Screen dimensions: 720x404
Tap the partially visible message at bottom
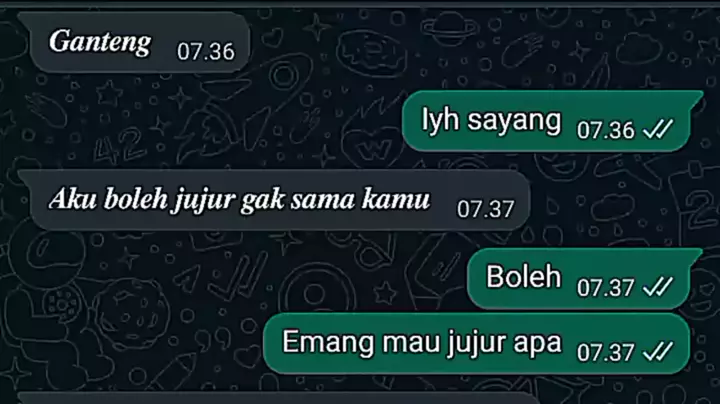click(x=278, y=398)
